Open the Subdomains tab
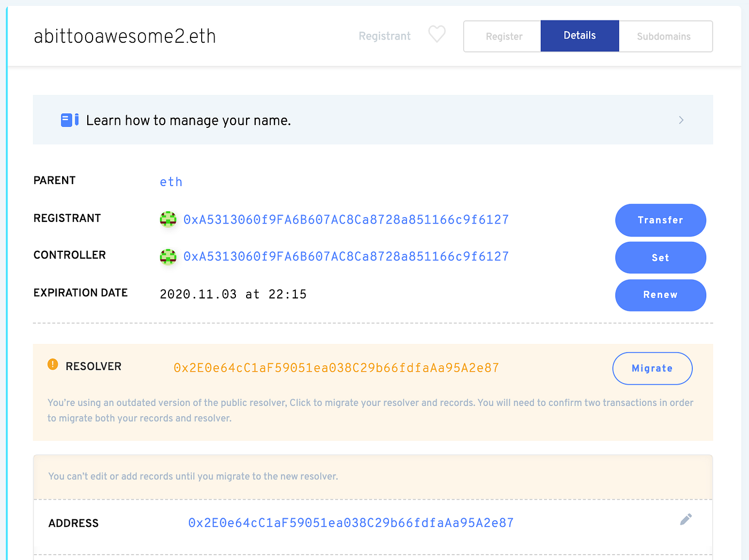749x560 pixels. [x=665, y=36]
